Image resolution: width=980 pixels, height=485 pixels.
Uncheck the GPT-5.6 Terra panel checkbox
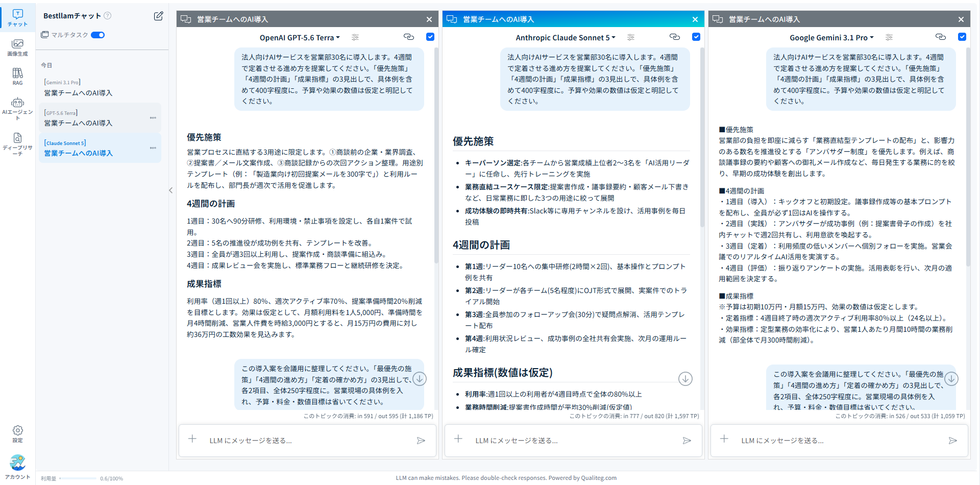coord(430,37)
